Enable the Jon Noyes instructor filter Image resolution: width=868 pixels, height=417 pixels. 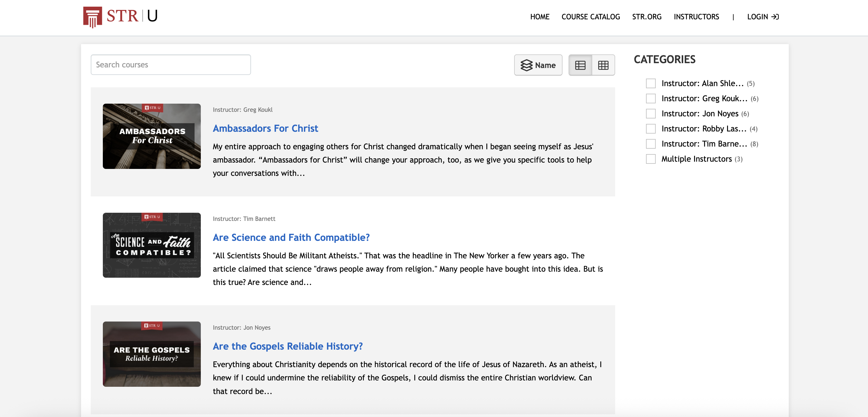651,114
